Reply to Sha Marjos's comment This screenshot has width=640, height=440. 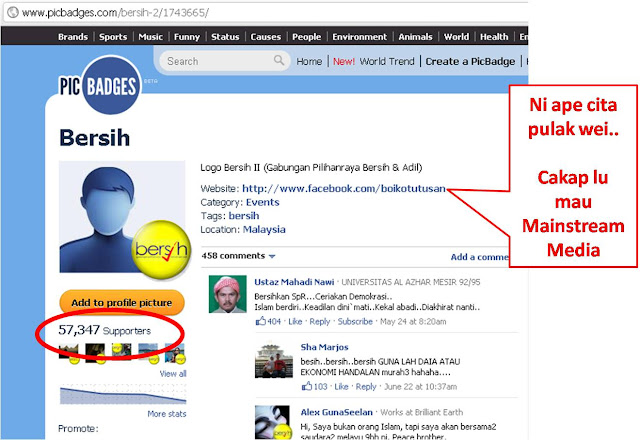[366, 386]
